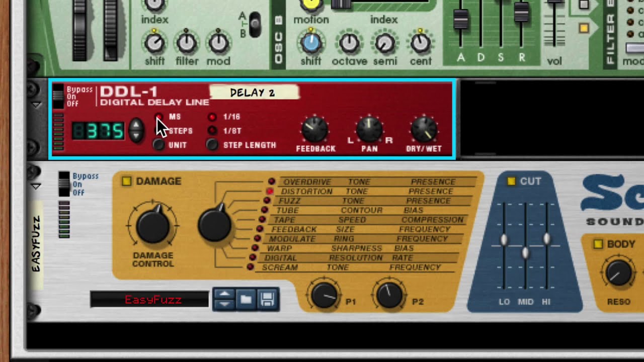Select the MS unit LED on DDL-1
The width and height of the screenshot is (644, 362).
159,117
